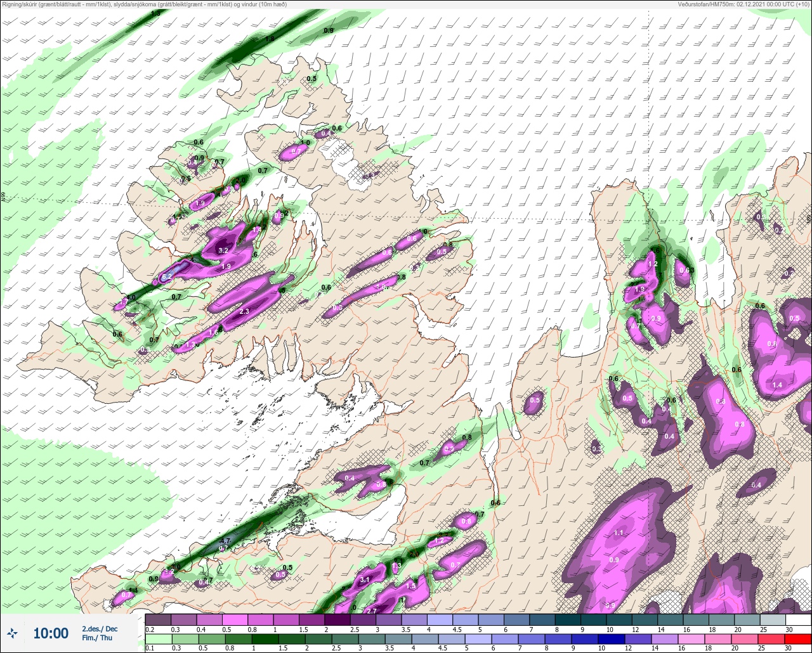Click the 10:00 forecast time label
The height and width of the screenshot is (653, 812).
(51, 633)
